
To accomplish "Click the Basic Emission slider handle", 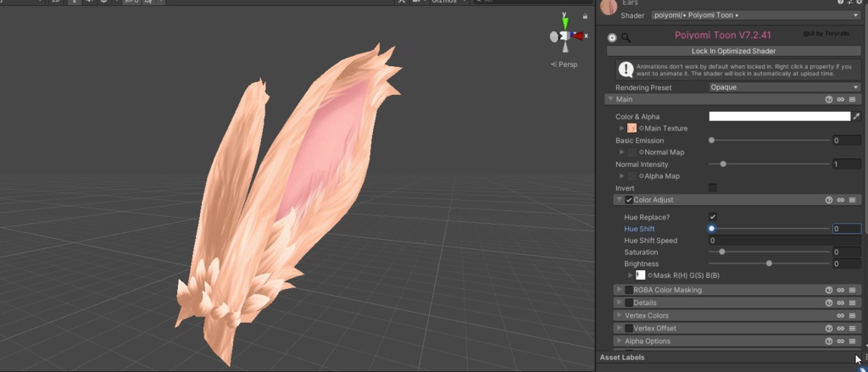I will tap(711, 141).
